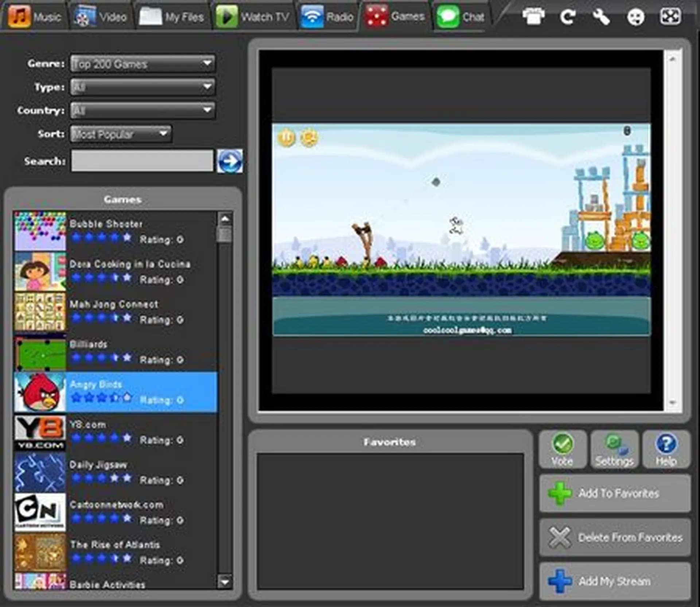Select Bubble Shooter thumbnail

(x=40, y=231)
